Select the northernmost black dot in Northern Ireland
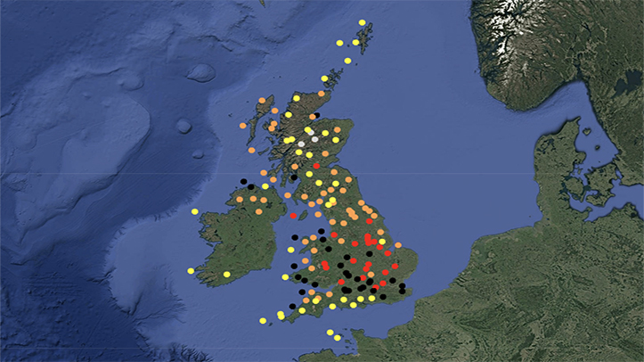Image resolution: width=644 pixels, height=362 pixels. (x=242, y=182)
